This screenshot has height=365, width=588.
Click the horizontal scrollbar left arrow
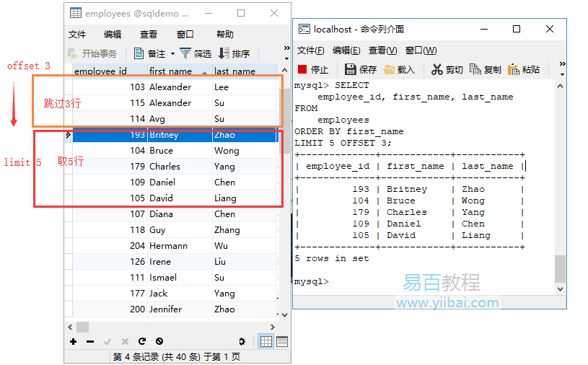(70, 327)
